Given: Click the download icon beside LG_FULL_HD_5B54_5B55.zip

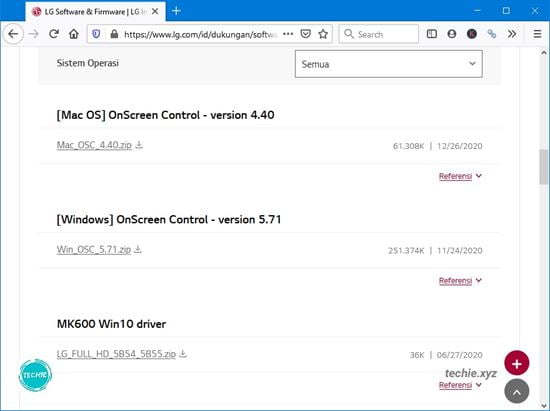Looking at the screenshot, I should [x=183, y=353].
